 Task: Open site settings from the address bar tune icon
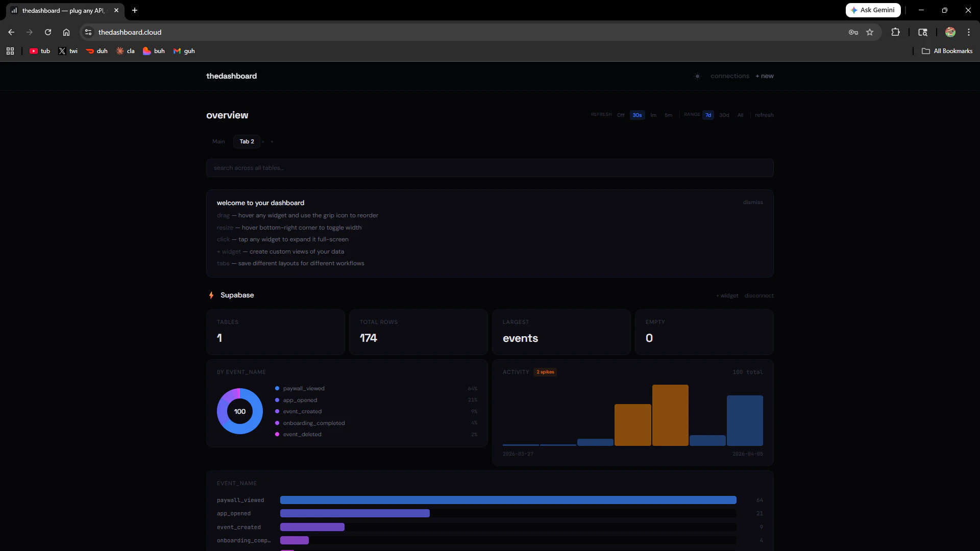tap(88, 32)
